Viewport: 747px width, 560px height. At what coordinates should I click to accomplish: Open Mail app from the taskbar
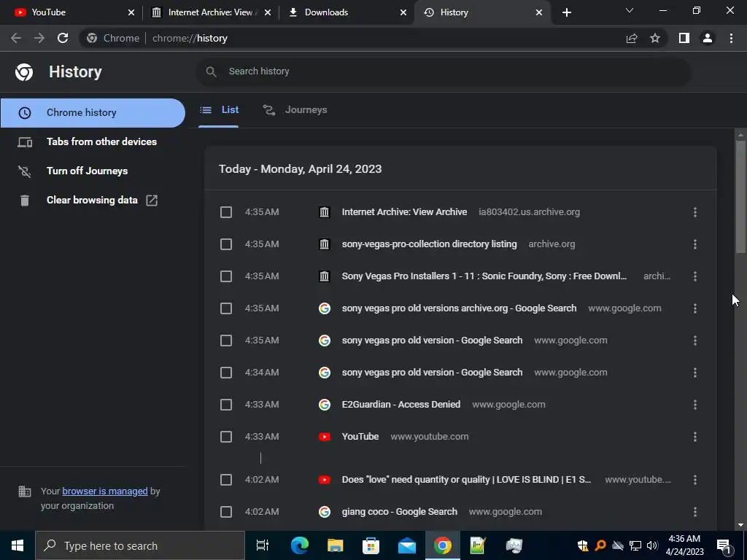407,545
